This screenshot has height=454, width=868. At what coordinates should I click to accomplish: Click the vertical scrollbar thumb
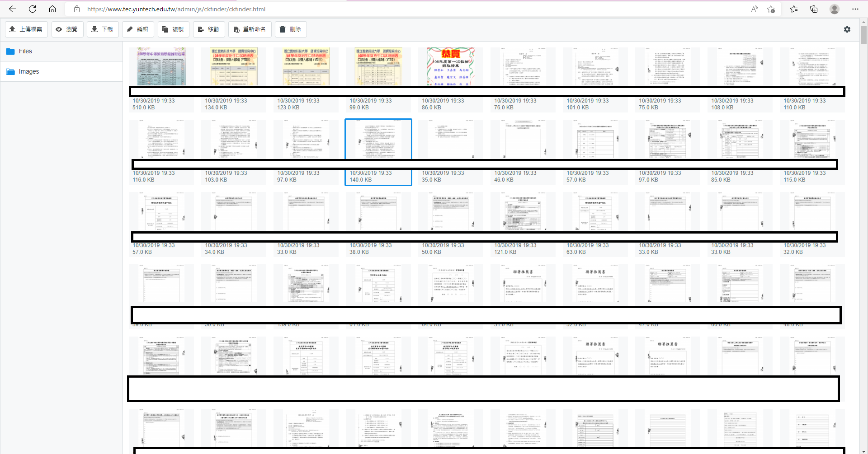click(864, 35)
